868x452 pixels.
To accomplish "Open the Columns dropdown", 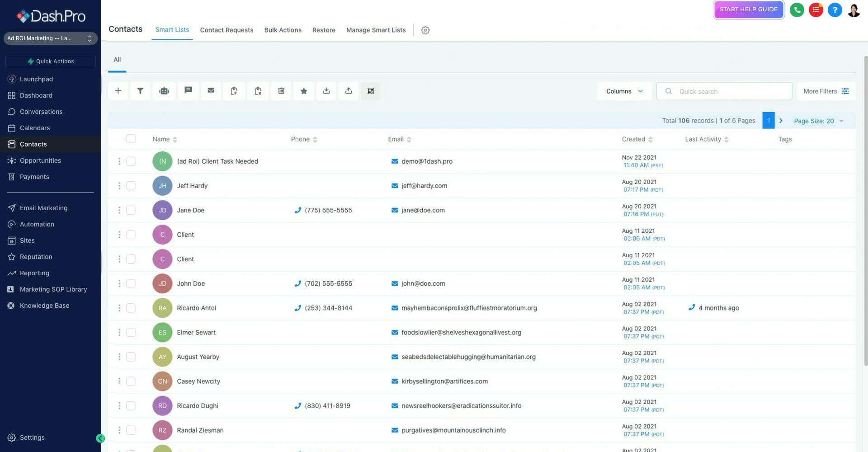I will click(x=624, y=91).
